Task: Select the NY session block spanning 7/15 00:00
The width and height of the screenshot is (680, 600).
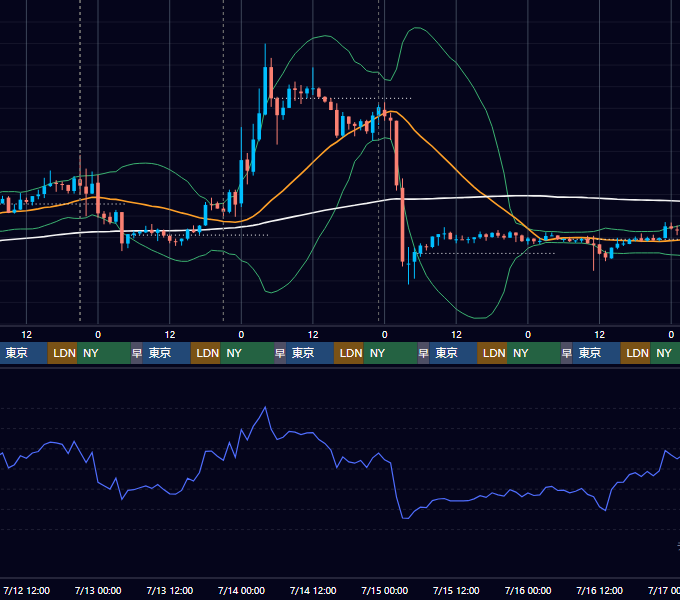Action: tap(390, 353)
